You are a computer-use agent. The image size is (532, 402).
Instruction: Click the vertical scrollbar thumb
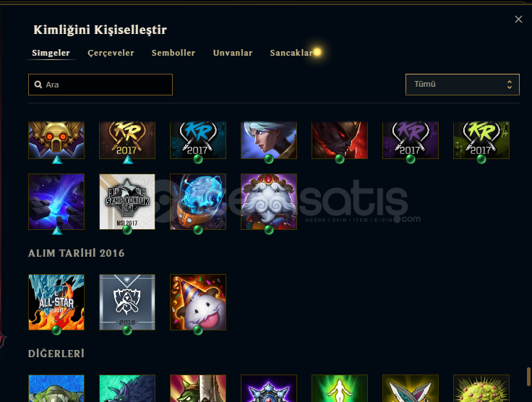[528, 377]
